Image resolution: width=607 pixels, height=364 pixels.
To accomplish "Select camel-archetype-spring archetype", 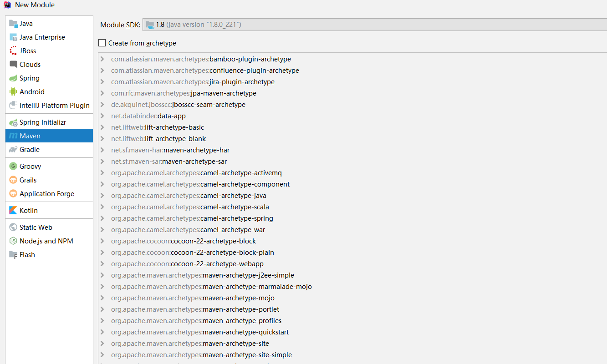I will (192, 218).
